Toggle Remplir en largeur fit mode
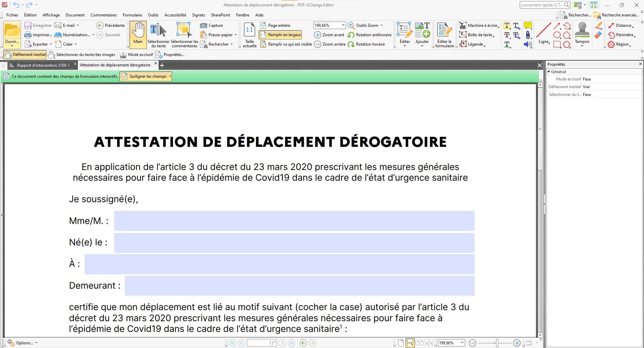This screenshot has height=348, width=644. [x=280, y=35]
